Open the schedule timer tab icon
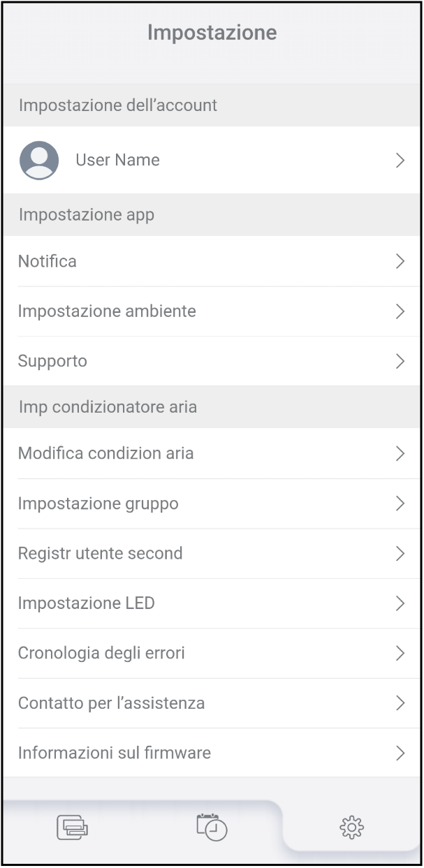This screenshot has width=424, height=868. [x=212, y=827]
